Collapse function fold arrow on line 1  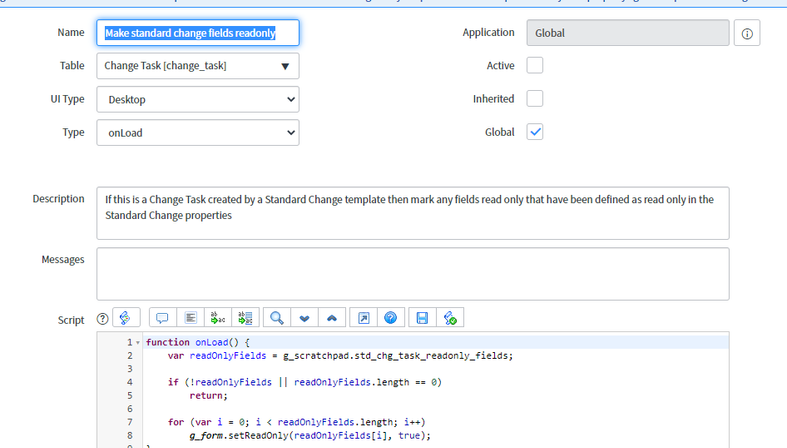coord(138,343)
